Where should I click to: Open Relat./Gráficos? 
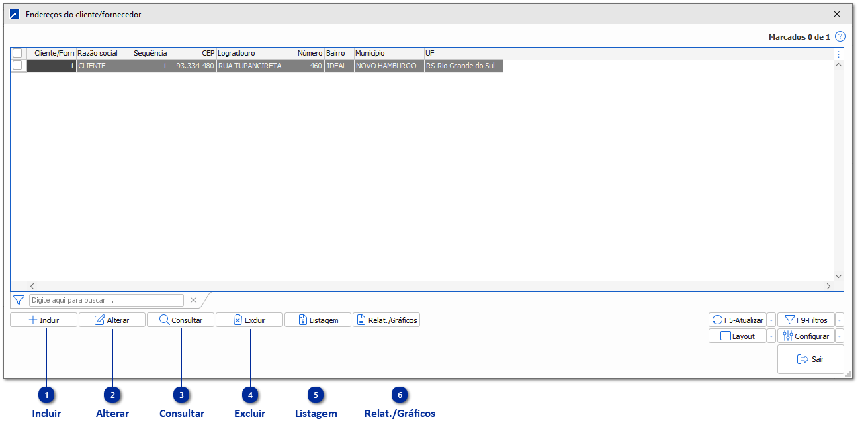(x=386, y=320)
